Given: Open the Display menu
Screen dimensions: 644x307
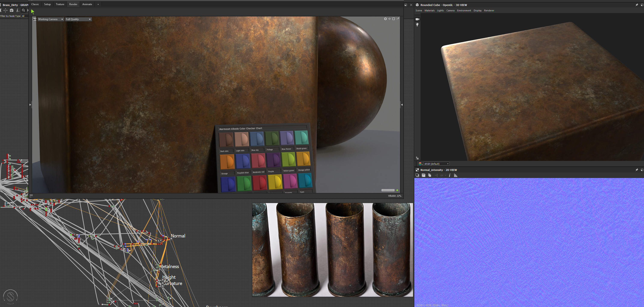Looking at the screenshot, I should (477, 10).
